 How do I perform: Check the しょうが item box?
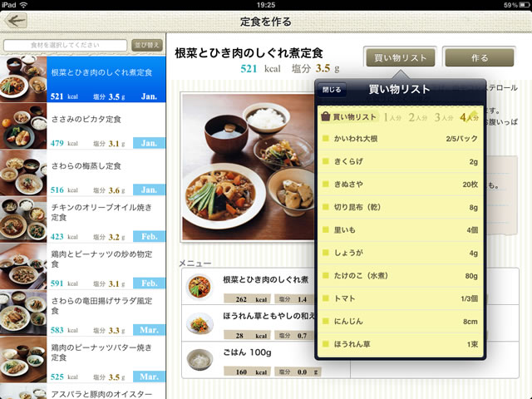pyautogui.click(x=325, y=253)
